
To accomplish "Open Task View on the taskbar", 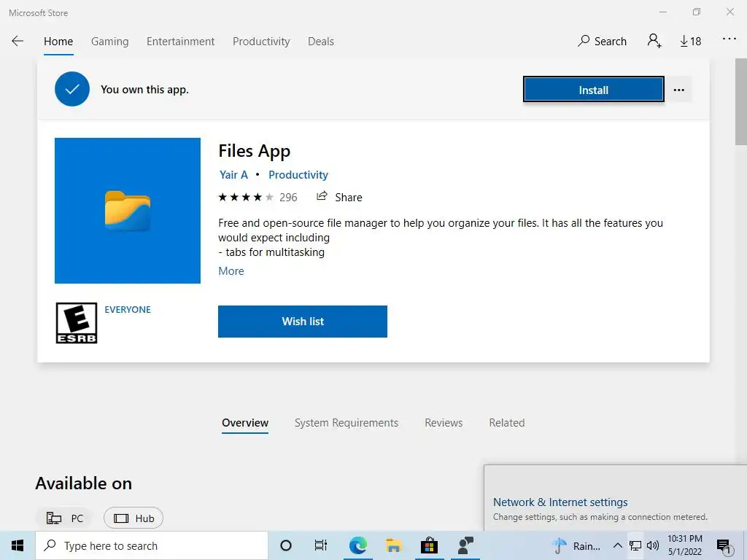I will 321,545.
